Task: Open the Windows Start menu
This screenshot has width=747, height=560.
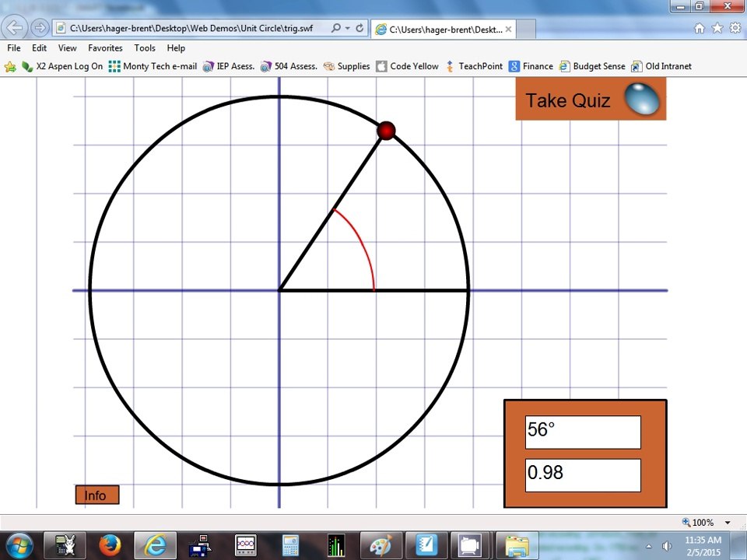Action: [18, 545]
